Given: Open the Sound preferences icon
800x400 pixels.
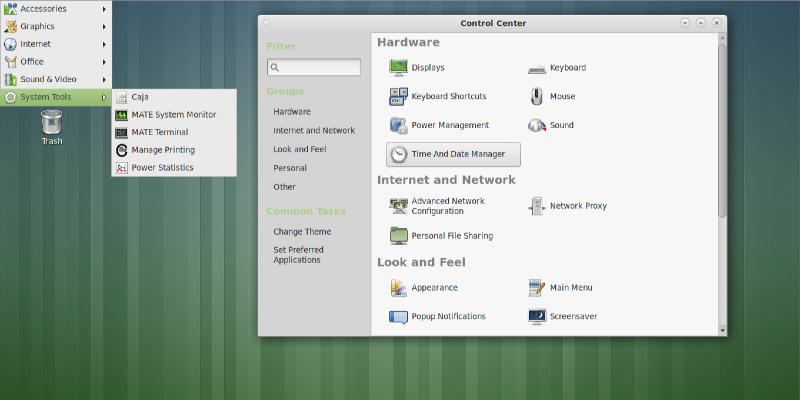Looking at the screenshot, I should click(x=537, y=126).
